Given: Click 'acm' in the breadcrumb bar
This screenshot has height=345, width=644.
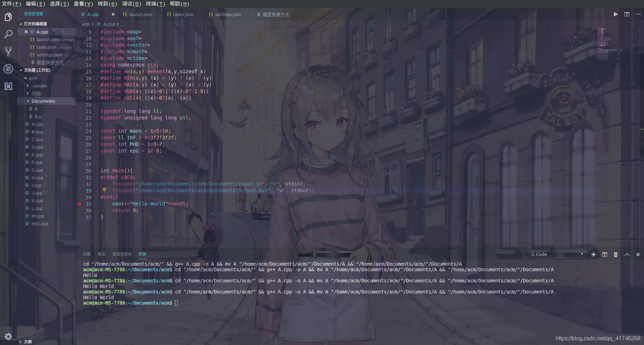Looking at the screenshot, I should point(86,24).
